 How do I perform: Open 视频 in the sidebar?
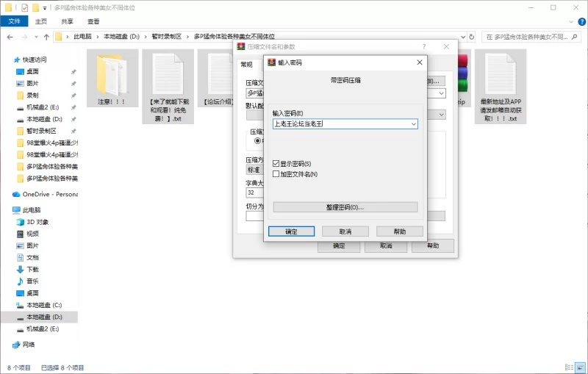[x=32, y=234]
